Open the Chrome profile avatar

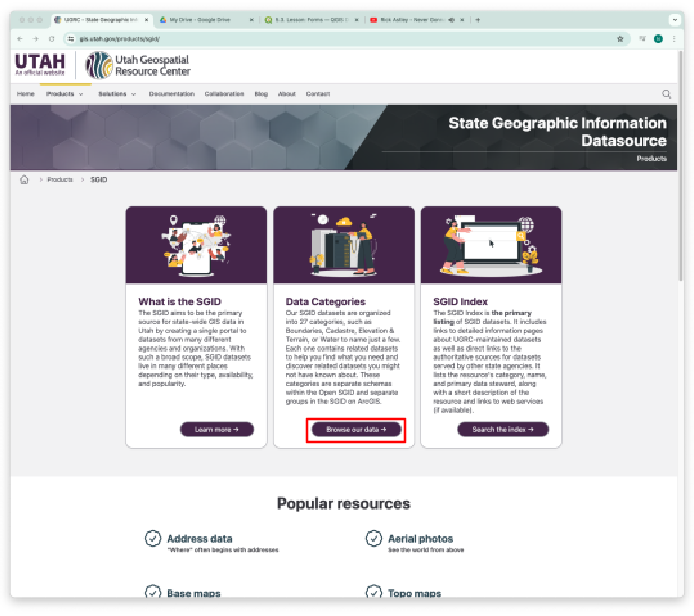658,39
